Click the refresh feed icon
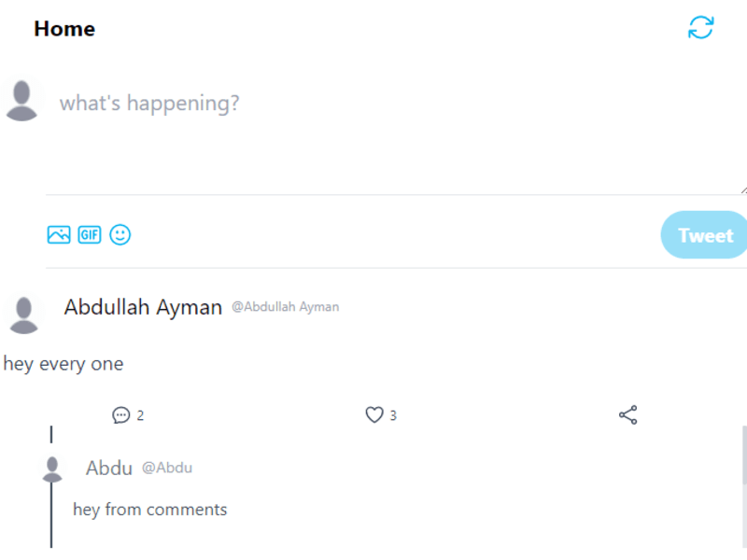747x560 pixels. click(x=701, y=27)
